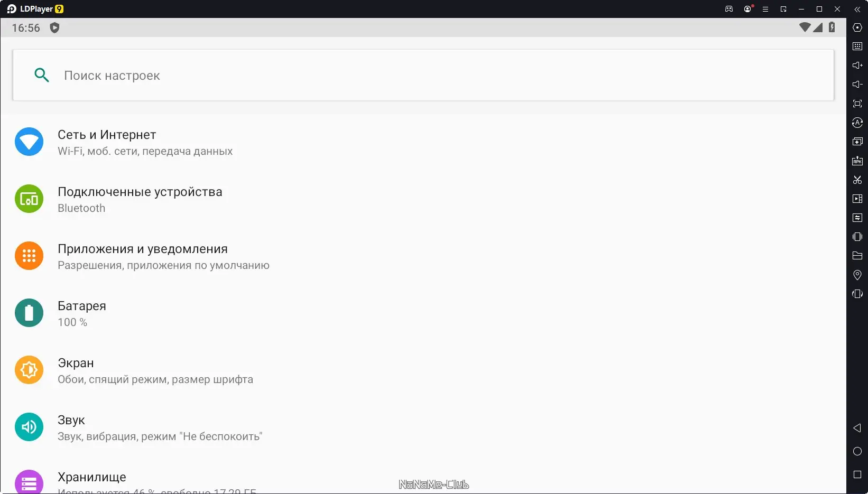Image resolution: width=868 pixels, height=494 pixels.
Task: Open the Экран display settings
Action: tap(423, 370)
